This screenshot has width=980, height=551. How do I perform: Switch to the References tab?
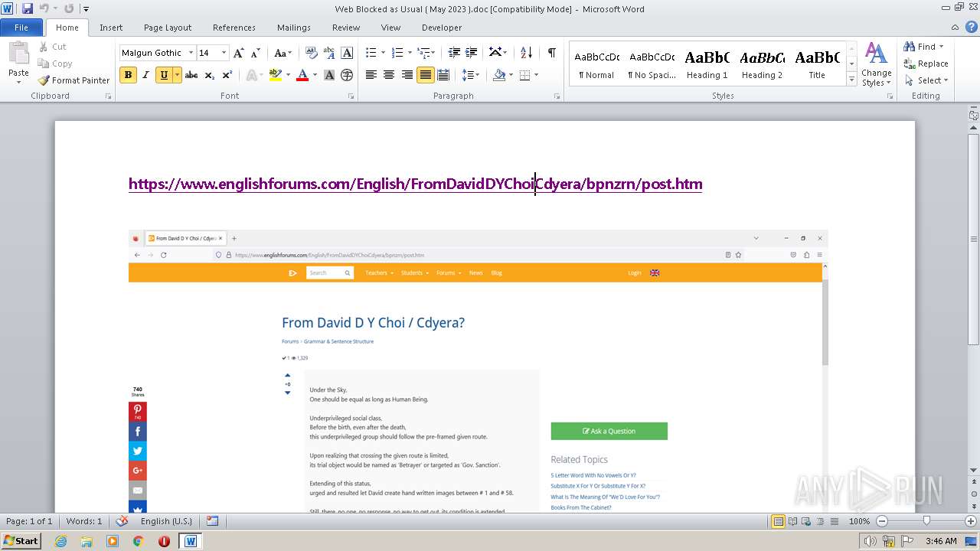tap(234, 28)
